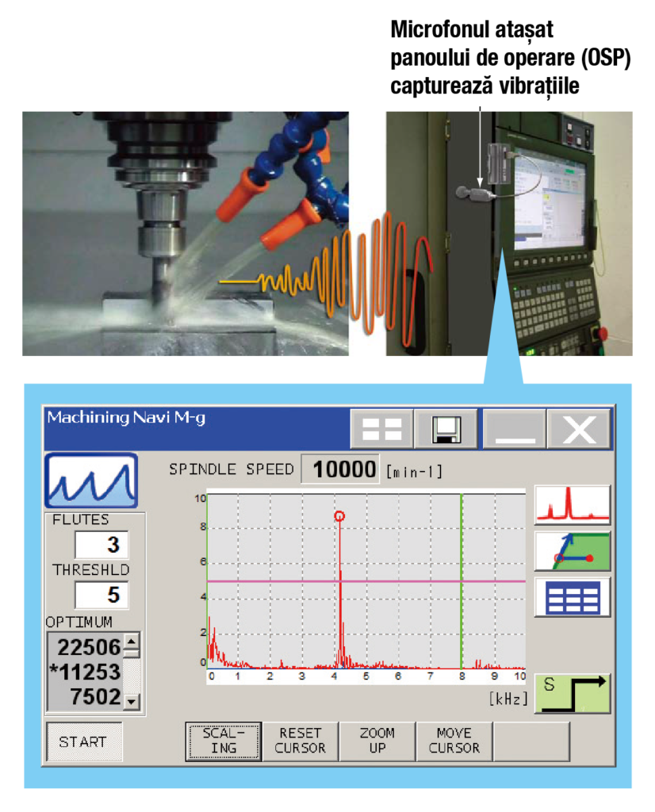Select optimum speed 22506 in list
This screenshot has width=655, height=812.
point(89,647)
